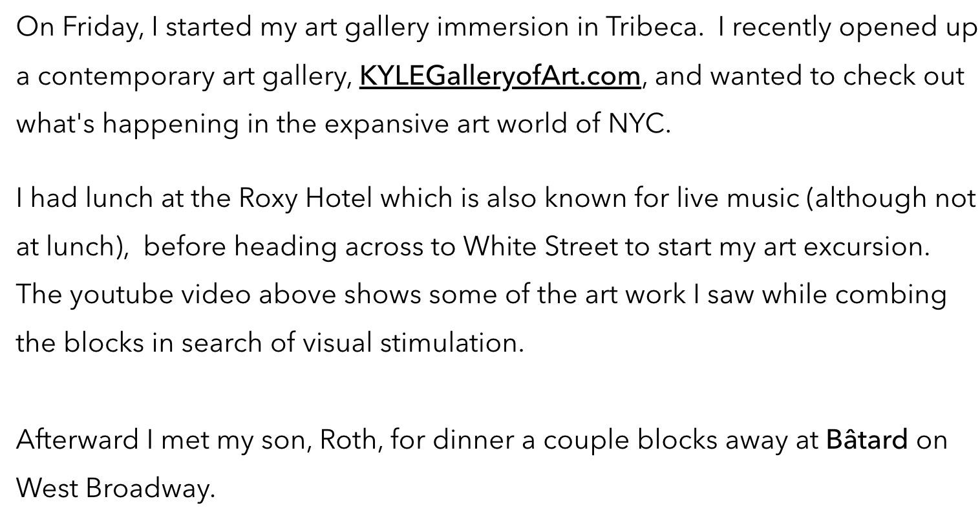Click the words contemporary art gallery
The width and height of the screenshot is (980, 512).
pos(194,76)
